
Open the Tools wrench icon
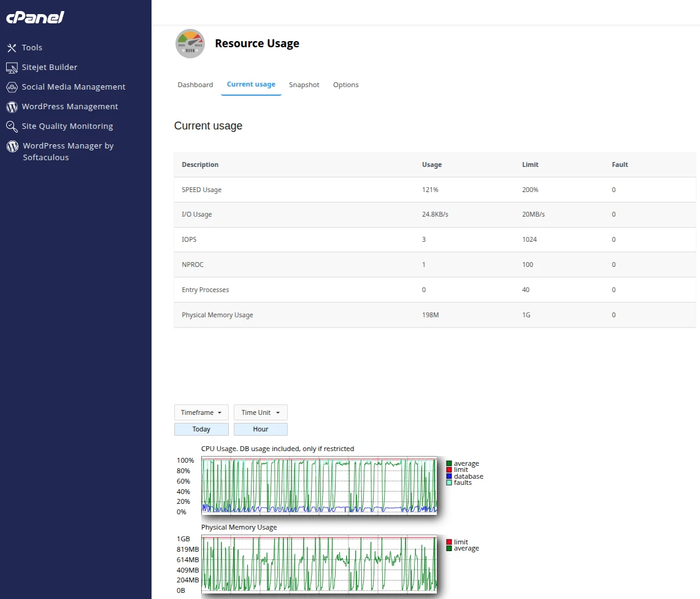point(12,48)
